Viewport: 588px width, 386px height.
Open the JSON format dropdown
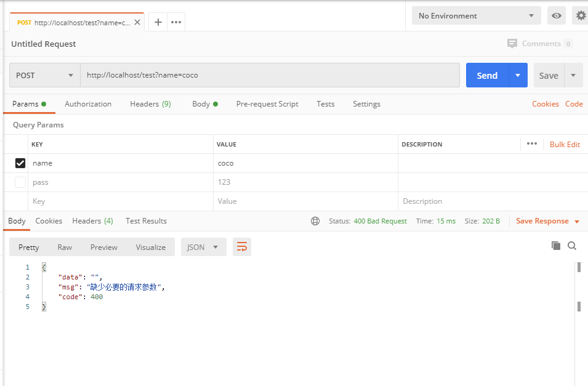[204, 247]
